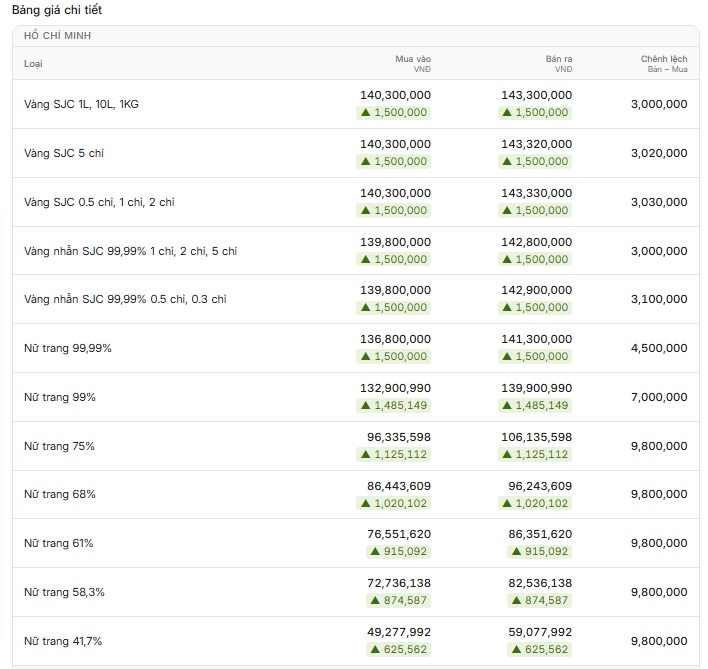
Task: Click the Nữ trang 99,99% row label
Action: 68,348
